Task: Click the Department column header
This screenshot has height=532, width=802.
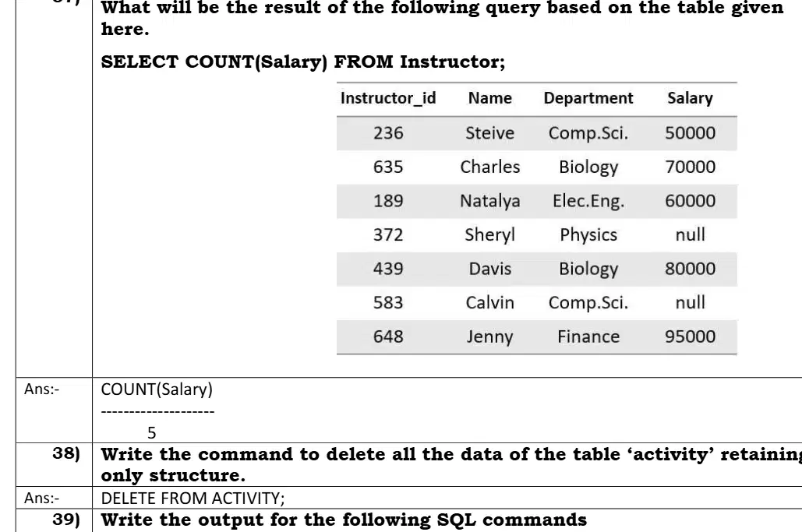Action: [x=588, y=98]
